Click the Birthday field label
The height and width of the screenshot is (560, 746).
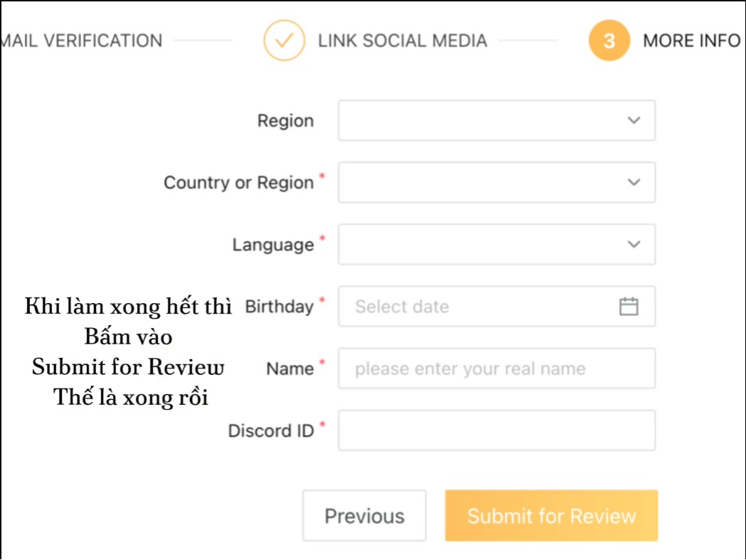[x=279, y=307]
